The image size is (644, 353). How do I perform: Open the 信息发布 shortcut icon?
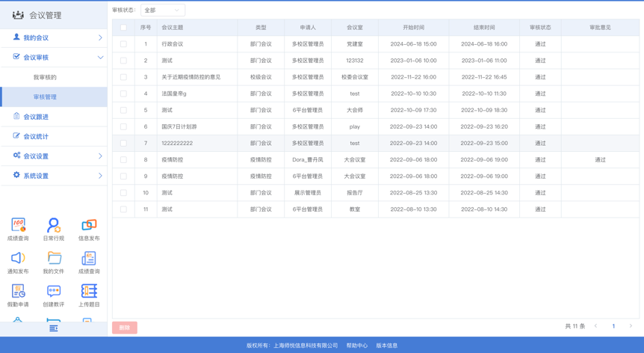pos(89,225)
